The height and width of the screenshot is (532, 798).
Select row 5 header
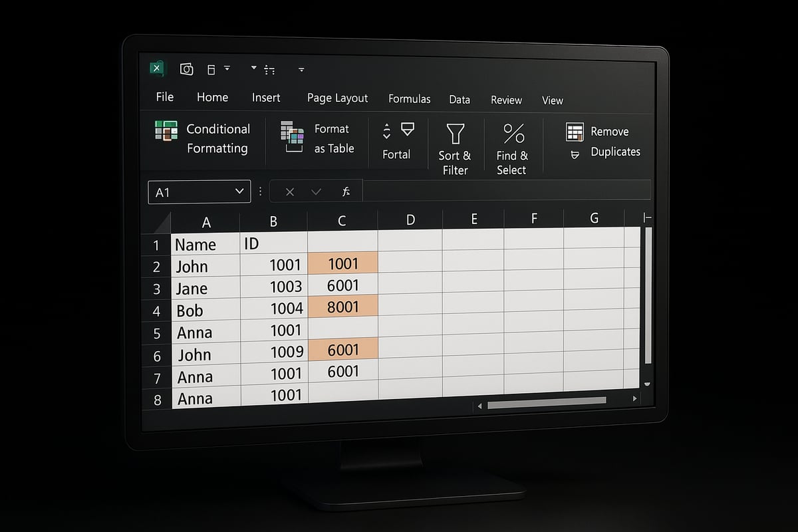(x=157, y=332)
